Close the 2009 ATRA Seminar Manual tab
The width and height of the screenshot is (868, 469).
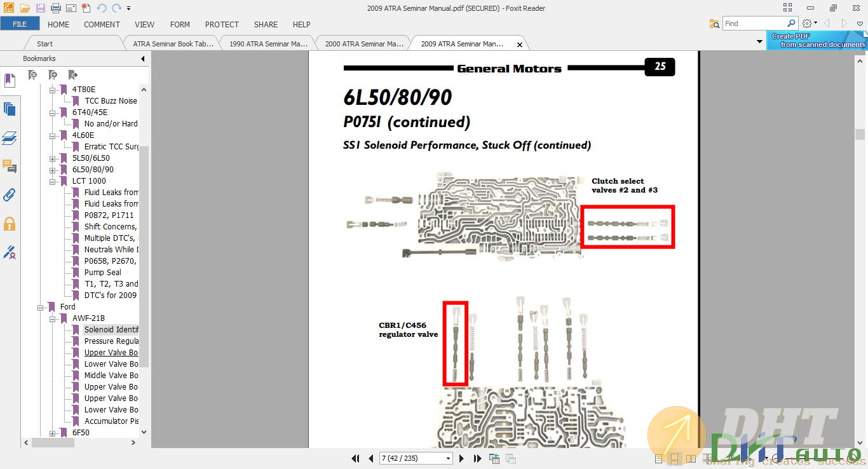click(x=520, y=44)
